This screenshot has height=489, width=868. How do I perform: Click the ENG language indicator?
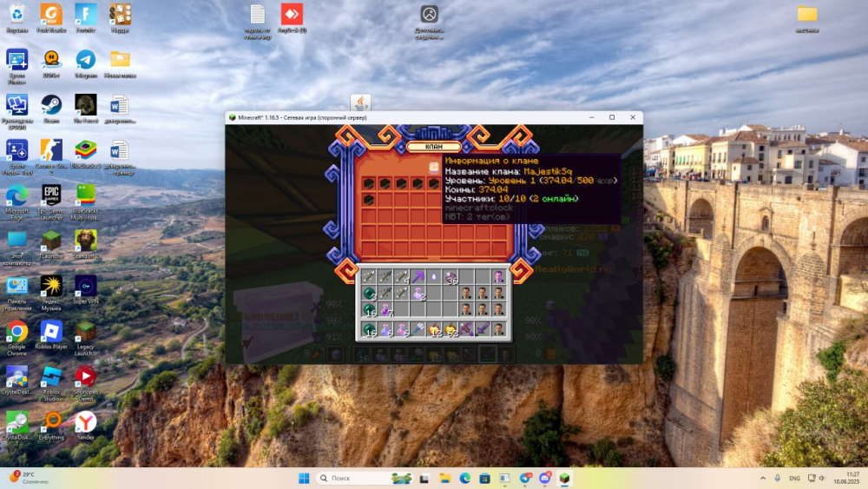[x=794, y=478]
